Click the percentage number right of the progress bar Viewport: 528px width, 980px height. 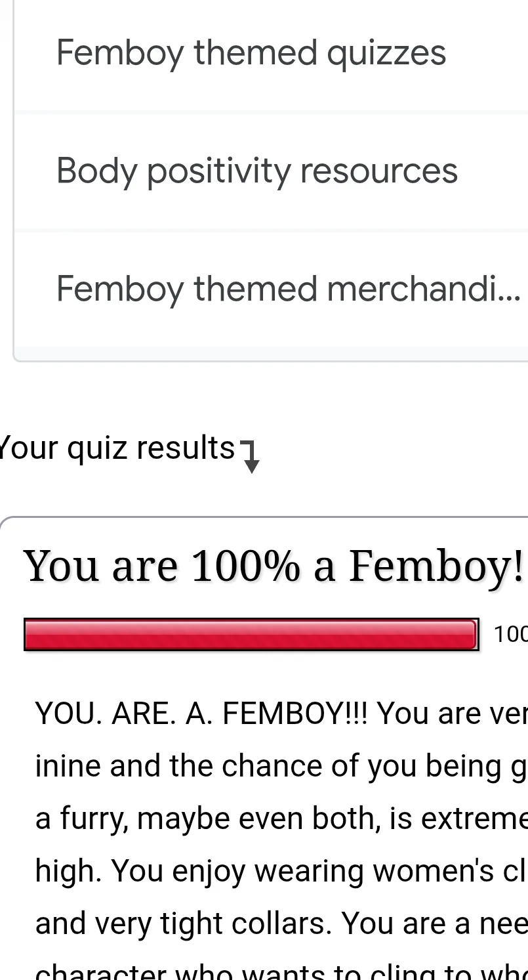511,635
